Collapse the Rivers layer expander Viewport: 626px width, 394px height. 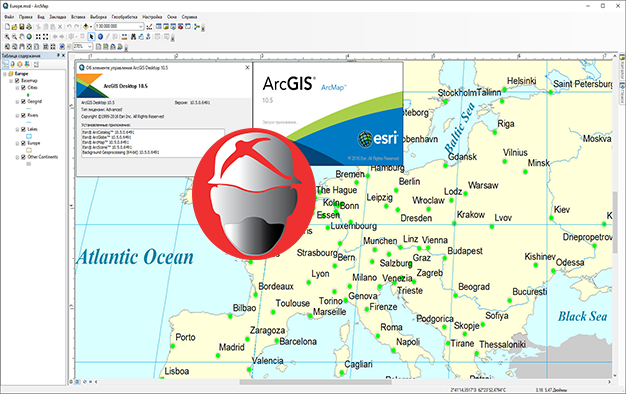(17, 115)
